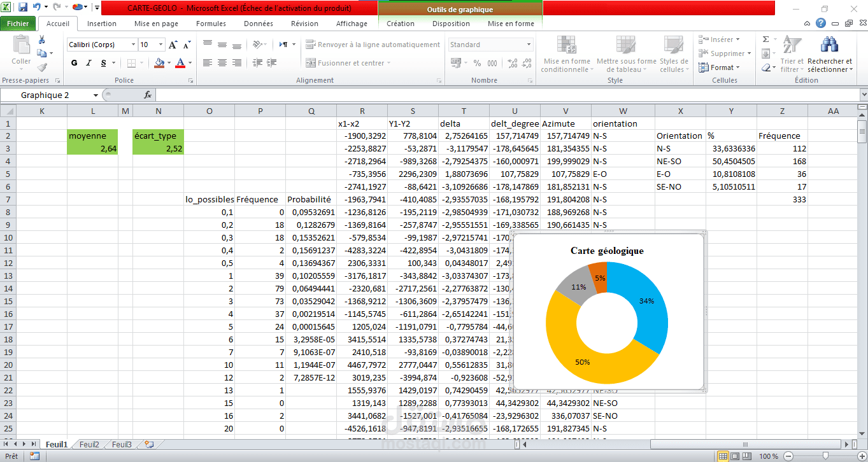
Task: Toggle italic I formatting
Action: click(89, 63)
